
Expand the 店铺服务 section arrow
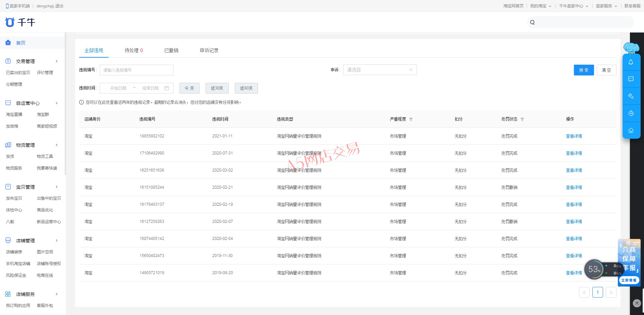click(57, 294)
